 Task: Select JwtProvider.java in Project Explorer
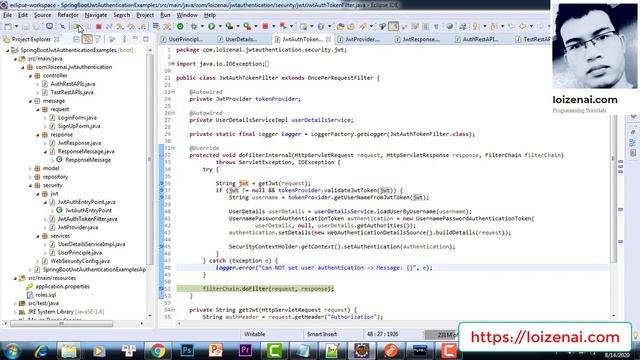[x=78, y=227]
